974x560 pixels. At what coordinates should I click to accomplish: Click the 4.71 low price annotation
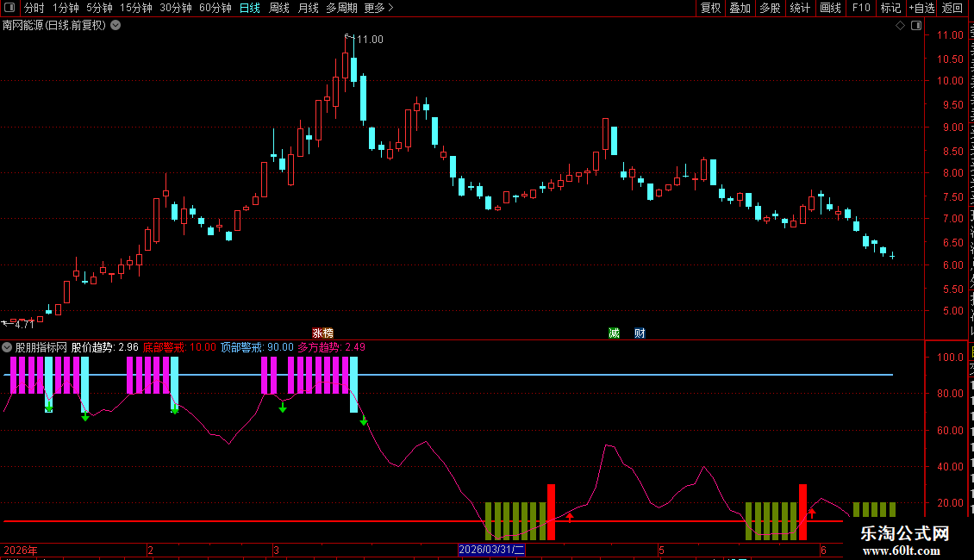point(24,324)
